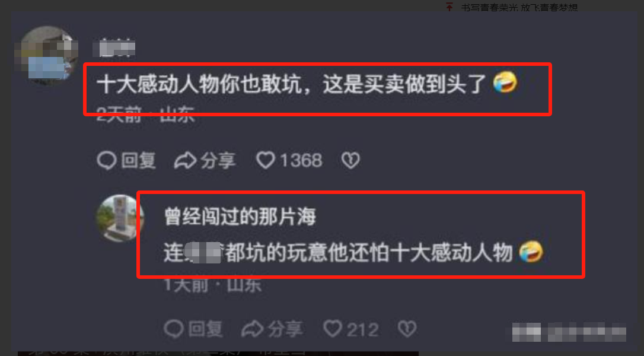The width and height of the screenshot is (644, 356).
Task: Click the 回复 text under the first comment
Action: pyautogui.click(x=139, y=160)
